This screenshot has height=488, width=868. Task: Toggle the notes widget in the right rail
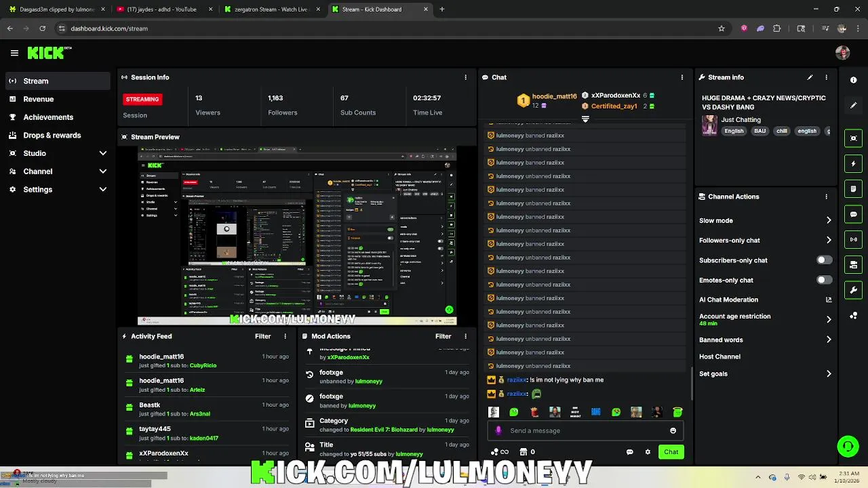(x=854, y=189)
